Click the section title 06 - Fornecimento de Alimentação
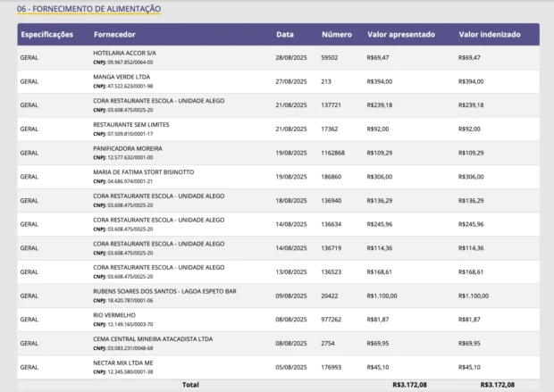This screenshot has height=392, width=554. point(89,9)
